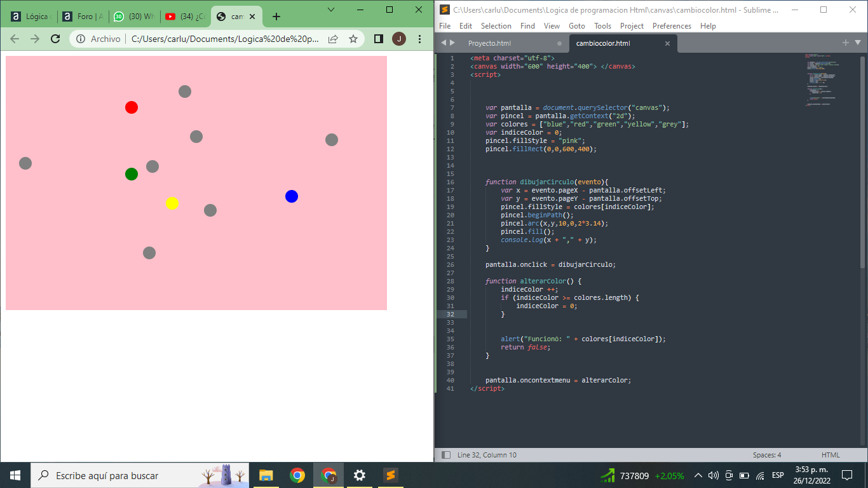Show the site information icon beside Archivo
868x488 pixels.
(x=81, y=39)
